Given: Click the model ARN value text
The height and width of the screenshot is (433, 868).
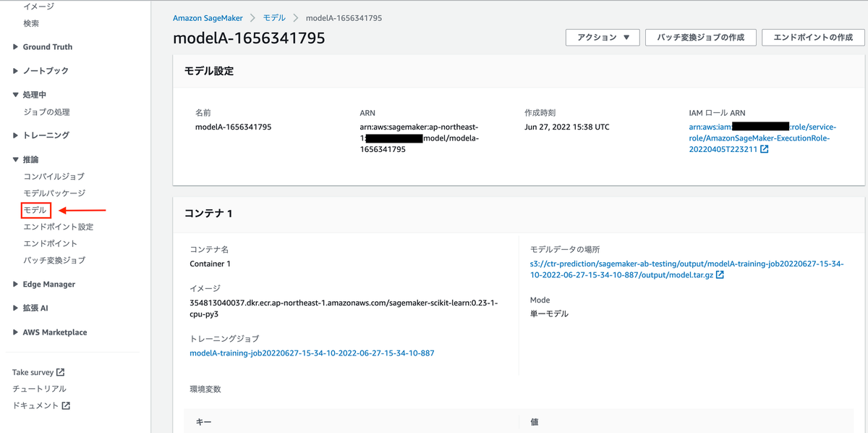Looking at the screenshot, I should 419,138.
